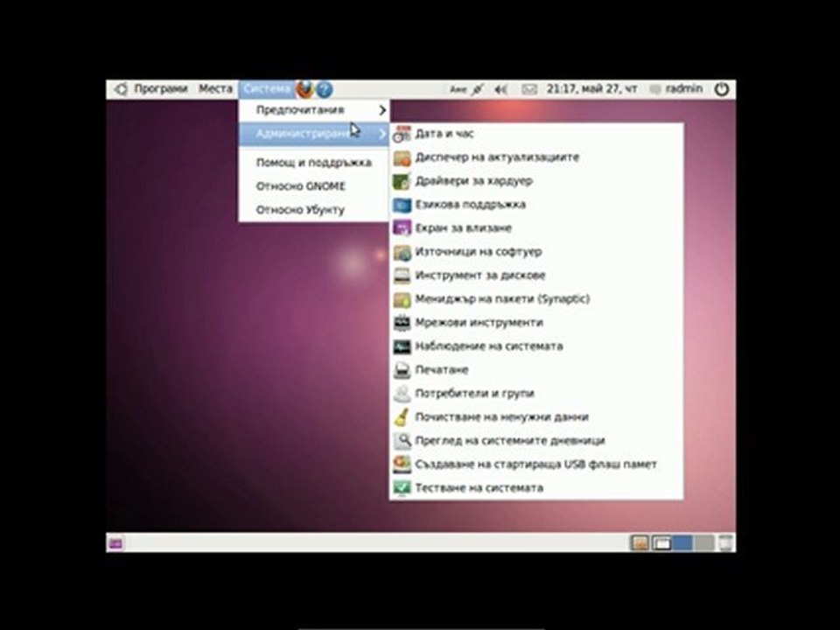Open Екран за влизане
This screenshot has width=840, height=630.
tap(536, 228)
